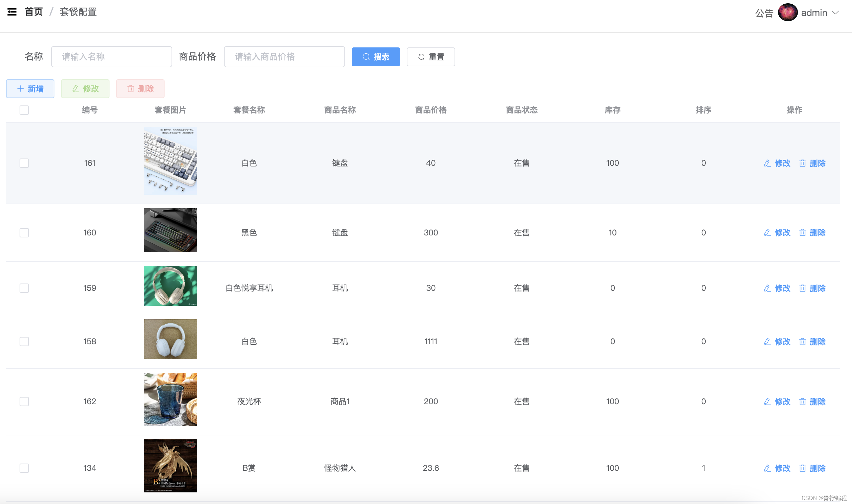Click pencil edit icon for row 159
This screenshot has height=504, width=852.
pyautogui.click(x=767, y=288)
